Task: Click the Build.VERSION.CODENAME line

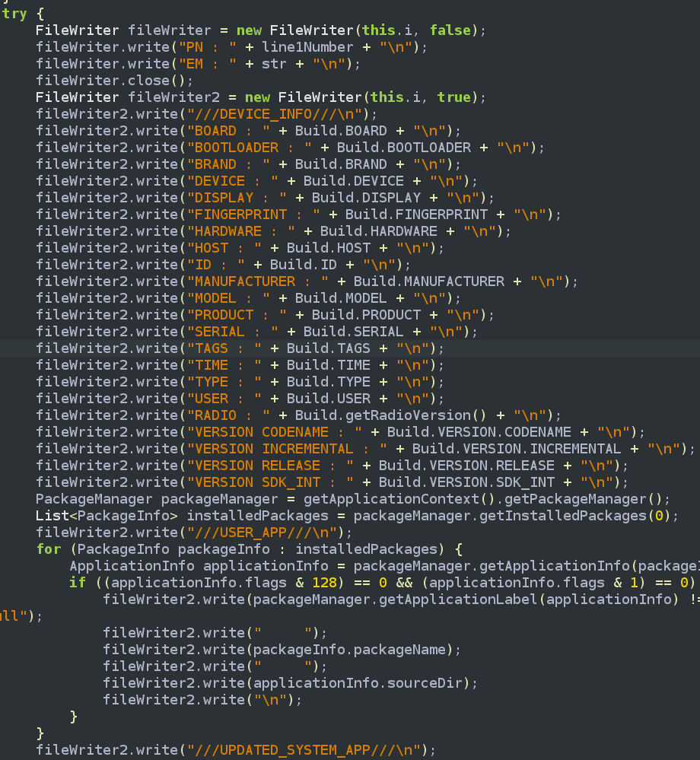Action: point(340,431)
